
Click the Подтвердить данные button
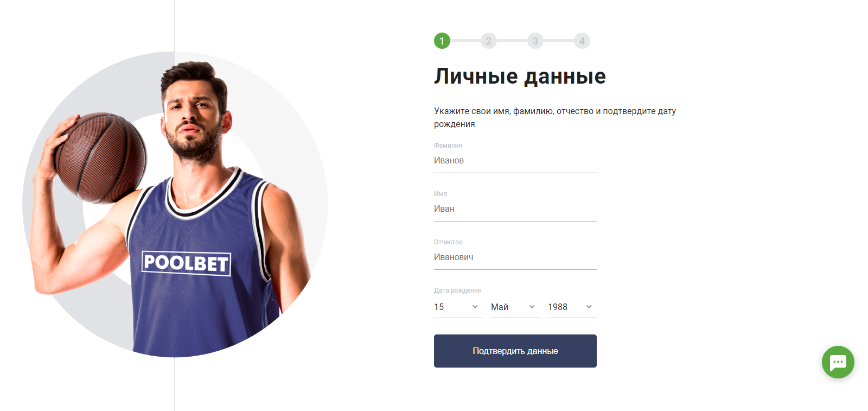pos(515,351)
